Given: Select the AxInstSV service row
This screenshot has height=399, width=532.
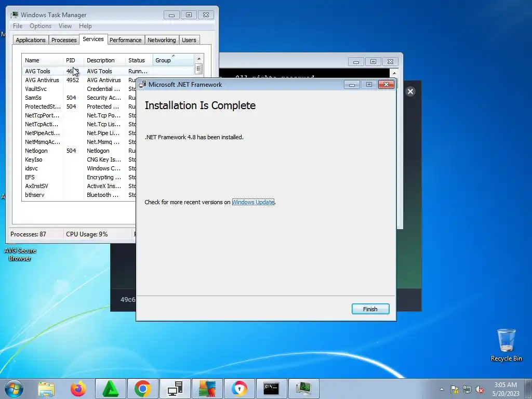Looking at the screenshot, I should pyautogui.click(x=79, y=186).
